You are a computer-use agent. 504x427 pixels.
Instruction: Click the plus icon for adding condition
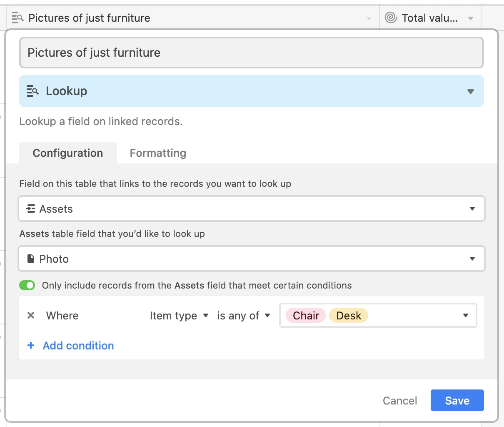click(31, 345)
